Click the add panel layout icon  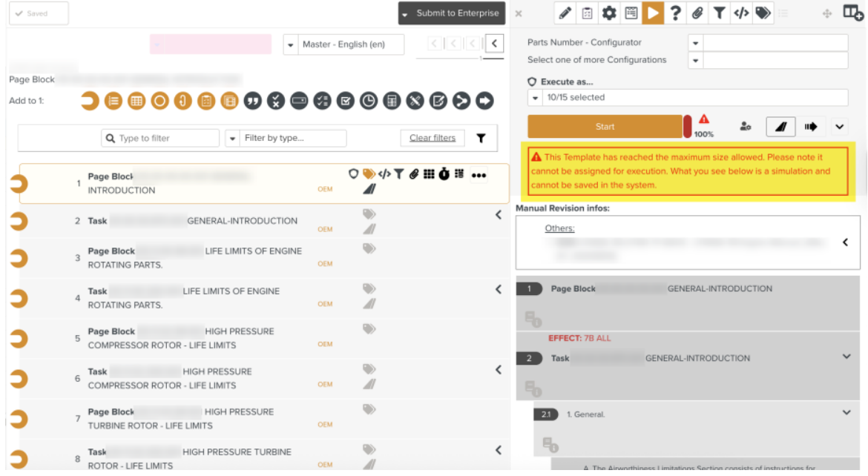pos(853,13)
